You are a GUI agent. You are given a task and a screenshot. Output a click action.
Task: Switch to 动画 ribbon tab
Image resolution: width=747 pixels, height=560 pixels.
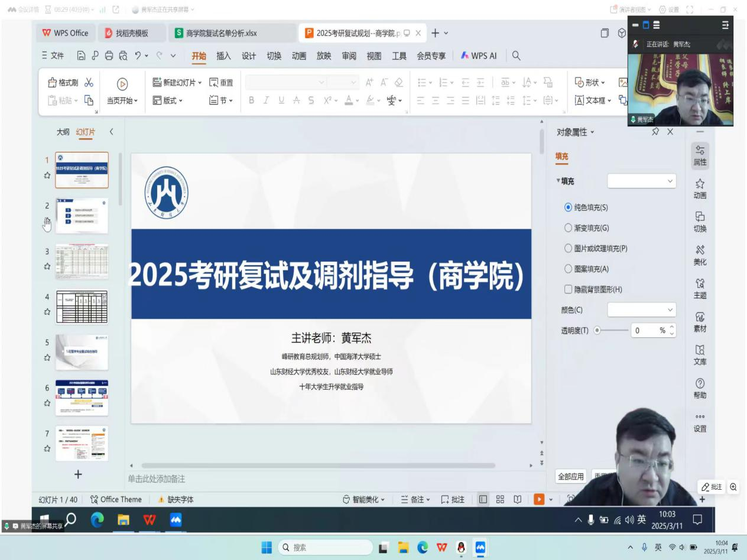click(299, 56)
